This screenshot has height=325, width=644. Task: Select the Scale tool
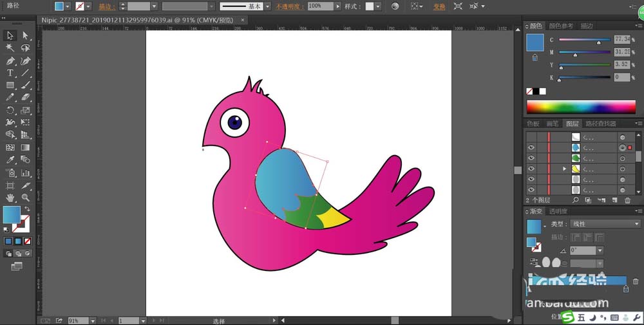(x=26, y=110)
